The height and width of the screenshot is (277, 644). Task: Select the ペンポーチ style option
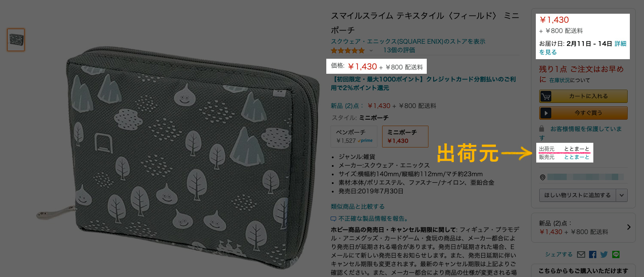(x=354, y=136)
